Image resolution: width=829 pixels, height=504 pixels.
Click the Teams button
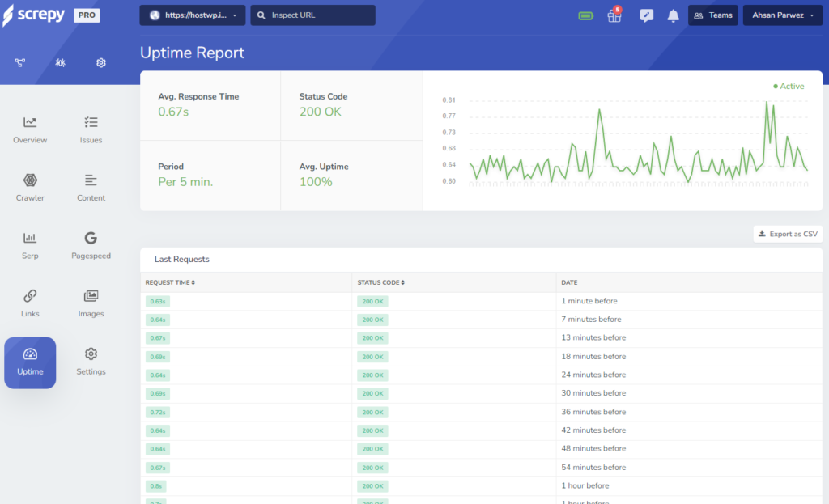click(712, 15)
